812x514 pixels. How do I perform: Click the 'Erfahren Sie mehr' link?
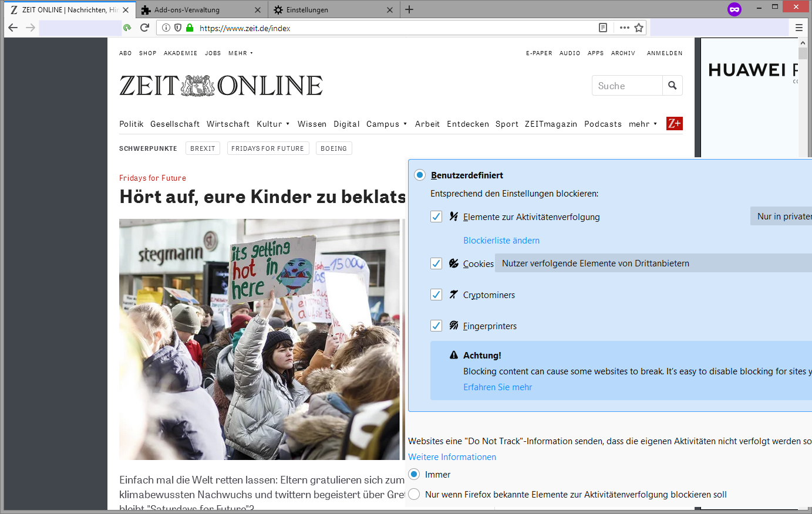pos(498,387)
